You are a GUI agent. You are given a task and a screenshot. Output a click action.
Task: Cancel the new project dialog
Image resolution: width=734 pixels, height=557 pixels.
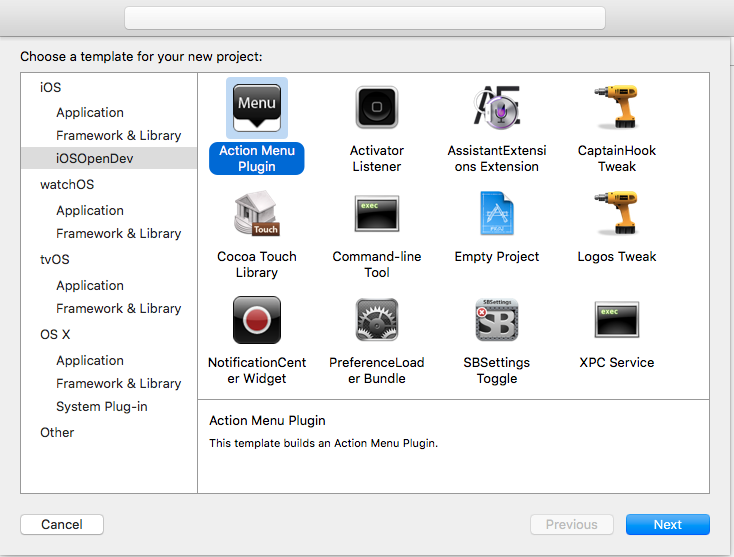click(x=62, y=524)
